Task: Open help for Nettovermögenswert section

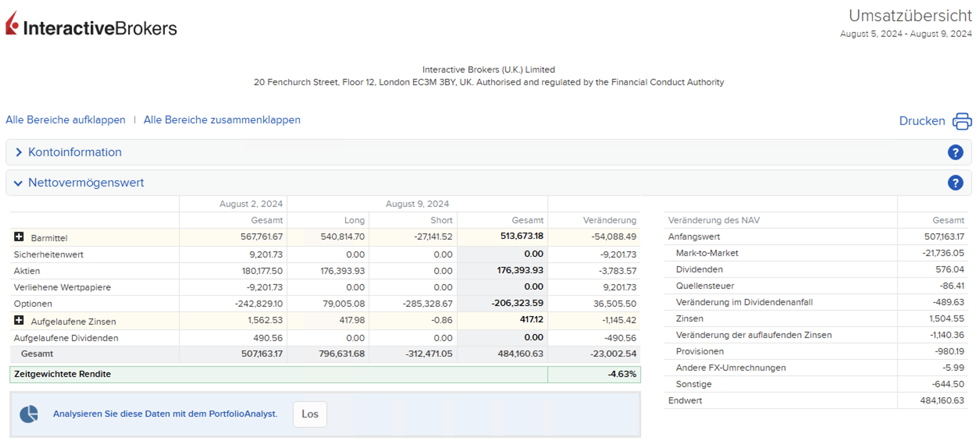Action: click(955, 183)
